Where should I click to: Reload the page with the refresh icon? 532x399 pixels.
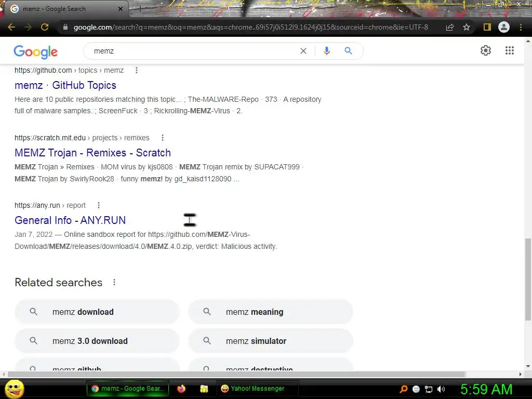point(45,27)
